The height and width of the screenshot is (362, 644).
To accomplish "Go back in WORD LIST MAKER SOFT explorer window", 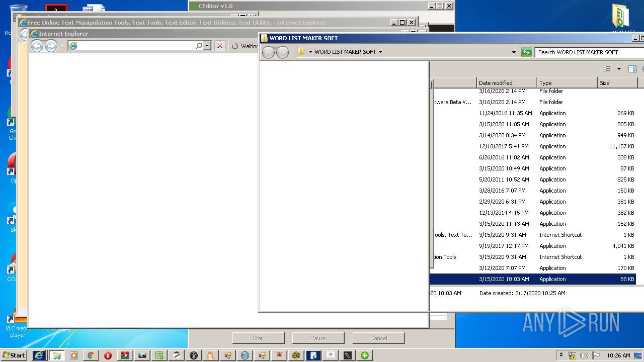I will point(269,52).
